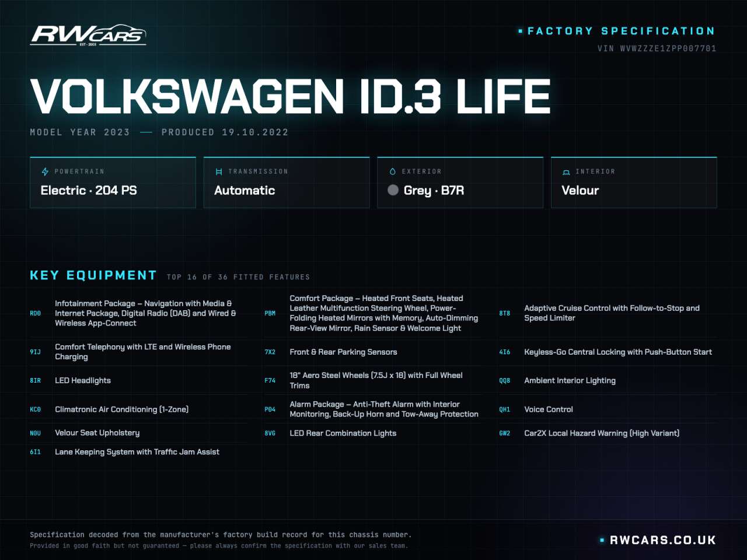Click the lightning bolt Powertrain icon
747x560 pixels.
(45, 171)
